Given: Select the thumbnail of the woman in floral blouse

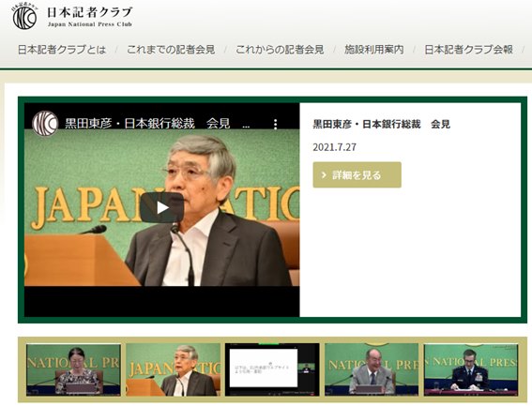Looking at the screenshot, I should pyautogui.click(x=73, y=369).
